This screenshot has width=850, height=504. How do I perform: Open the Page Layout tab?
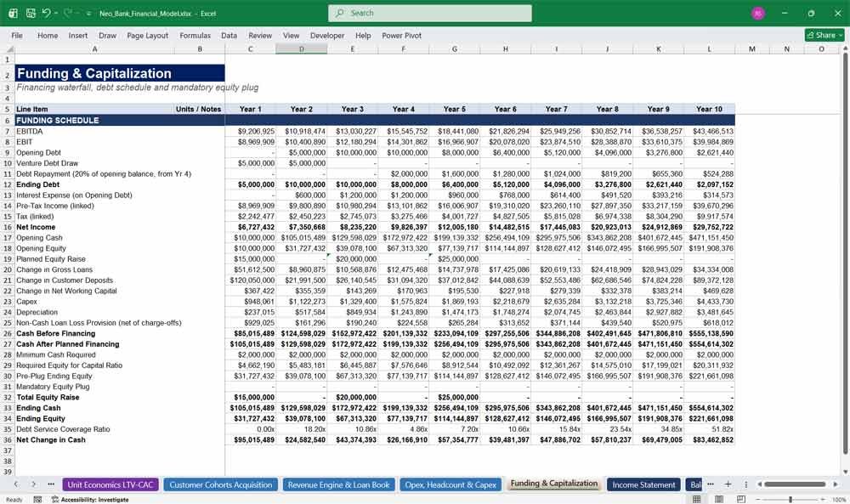(x=147, y=35)
